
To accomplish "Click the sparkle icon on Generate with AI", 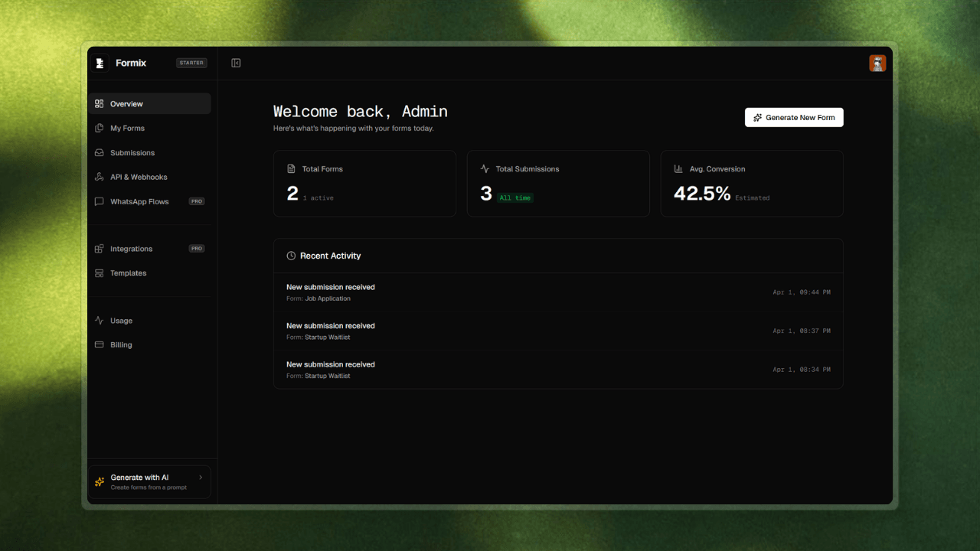I will click(99, 481).
